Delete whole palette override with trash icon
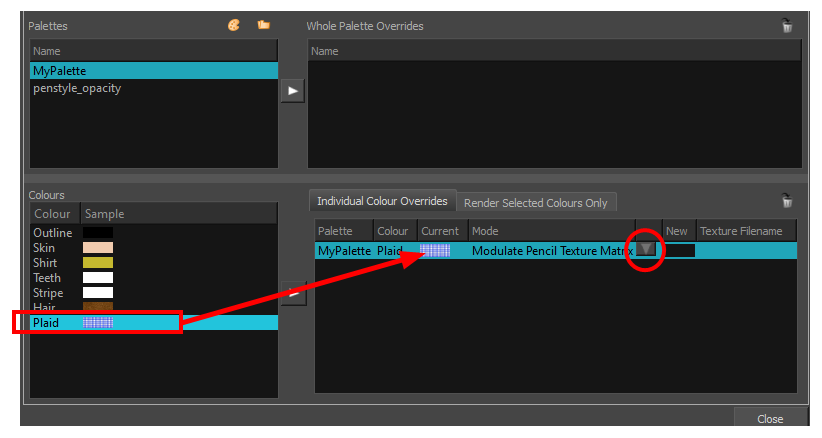822x438 pixels. click(x=787, y=27)
